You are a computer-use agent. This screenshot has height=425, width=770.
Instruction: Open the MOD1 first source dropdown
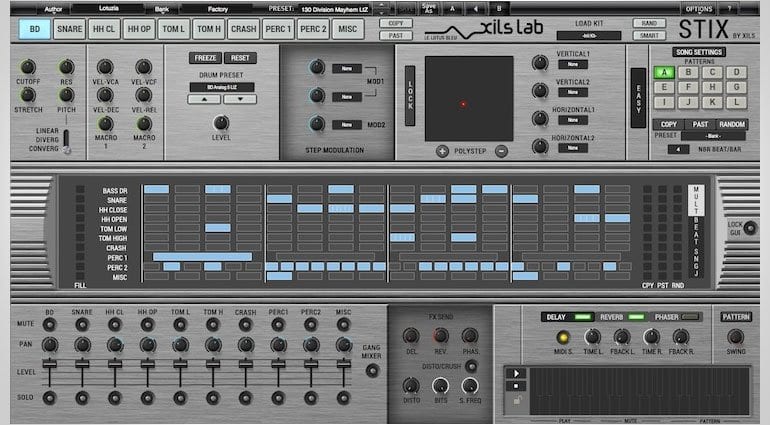click(347, 69)
